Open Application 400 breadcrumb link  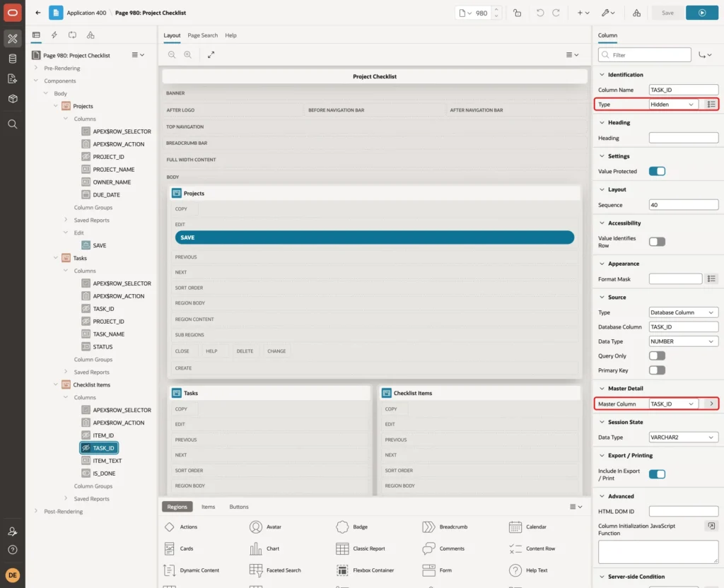(86, 13)
